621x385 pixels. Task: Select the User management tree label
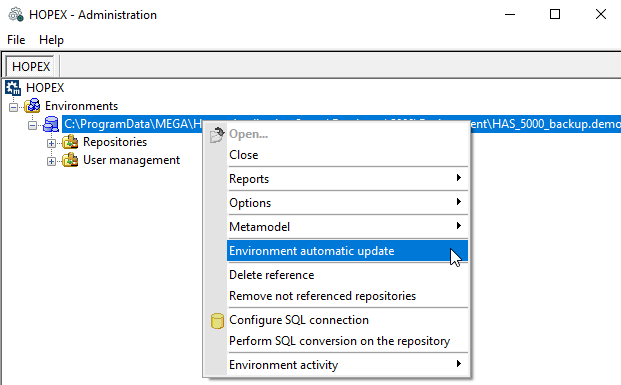click(131, 160)
